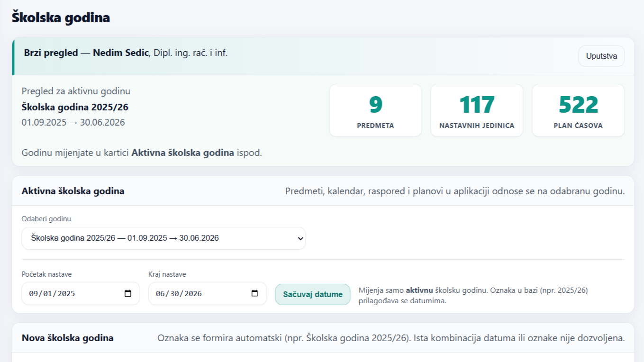This screenshot has height=362, width=644.
Task: Click the 'Odaberi godinu' label
Action: pyautogui.click(x=46, y=219)
